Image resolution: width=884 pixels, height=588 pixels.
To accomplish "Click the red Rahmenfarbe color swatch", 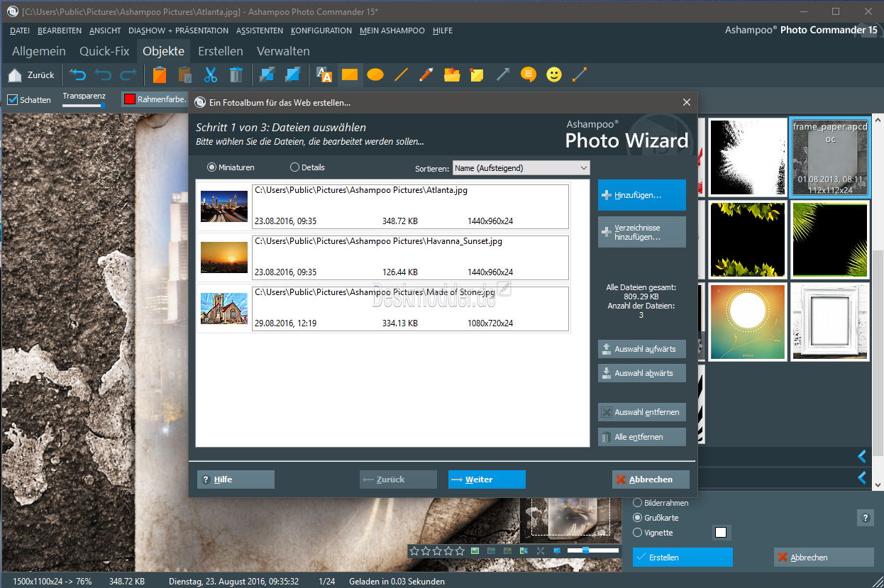I will point(129,99).
